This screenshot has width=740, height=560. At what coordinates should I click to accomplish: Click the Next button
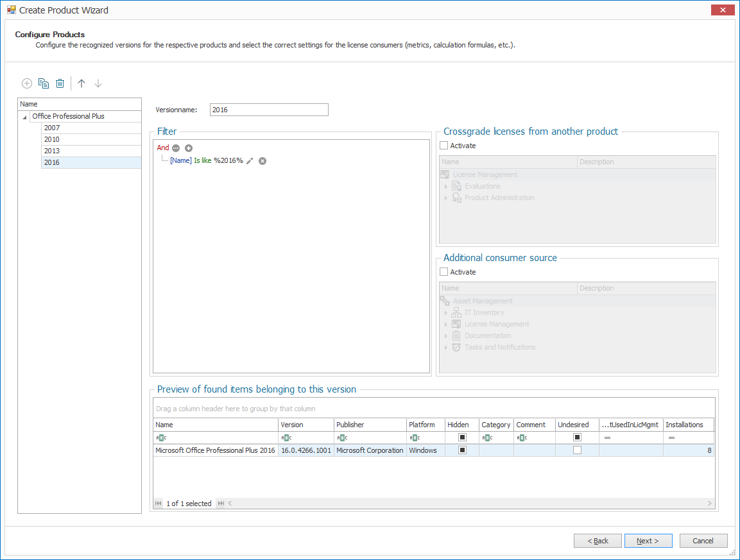click(648, 541)
